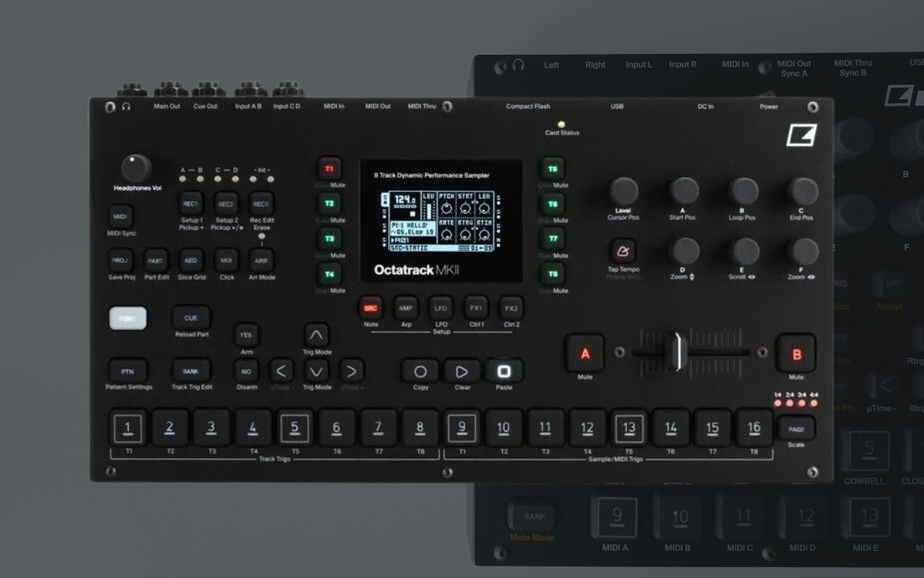The height and width of the screenshot is (578, 924).
Task: Select the SRC parameter page
Action: [x=370, y=308]
